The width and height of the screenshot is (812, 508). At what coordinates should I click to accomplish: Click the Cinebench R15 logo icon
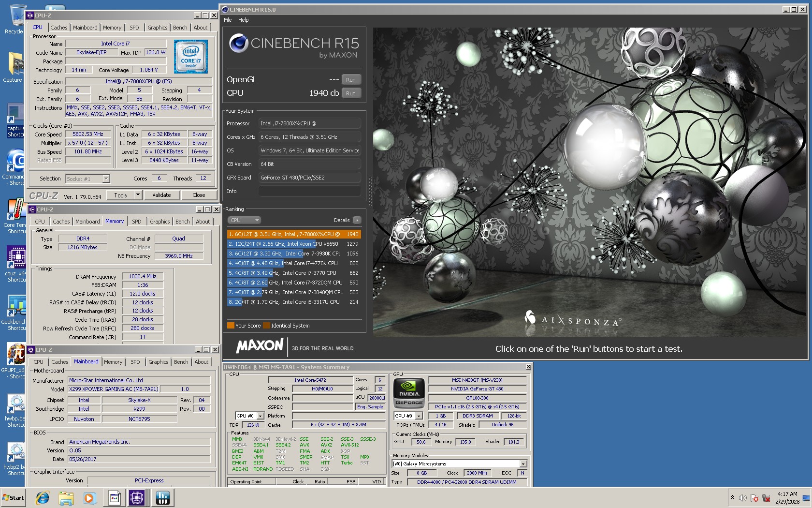(238, 43)
